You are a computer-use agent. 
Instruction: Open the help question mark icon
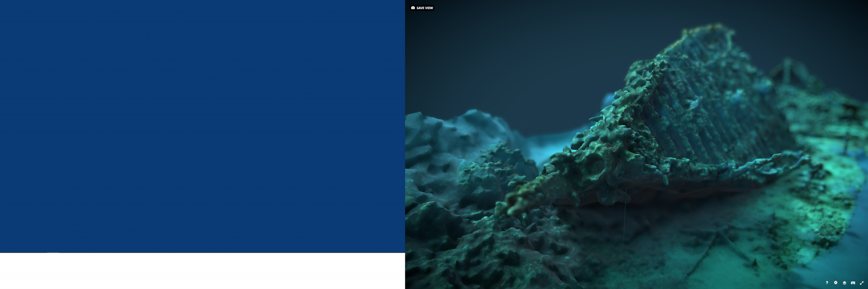click(827, 283)
